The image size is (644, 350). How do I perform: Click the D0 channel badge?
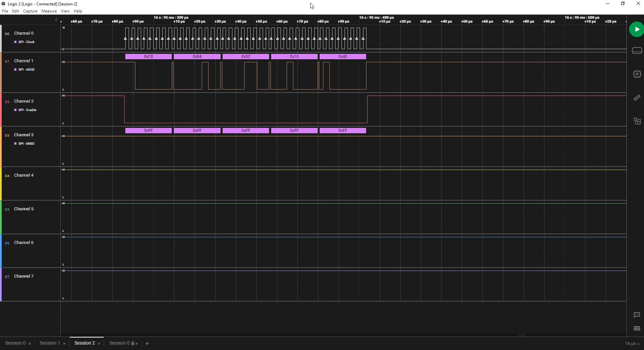pos(7,34)
